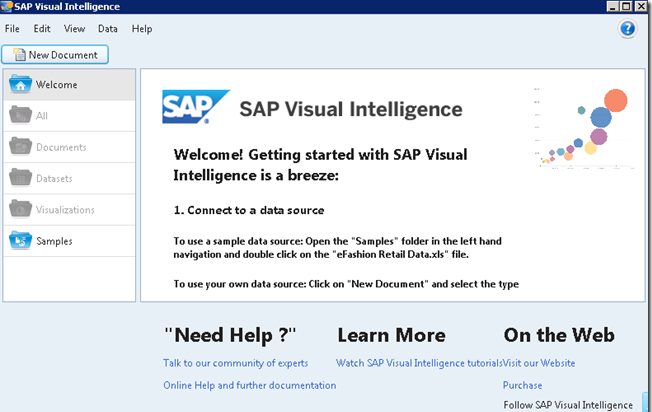Minimize the SAP Visual Intelligence window
The height and width of the screenshot is (412, 652).
point(613,6)
